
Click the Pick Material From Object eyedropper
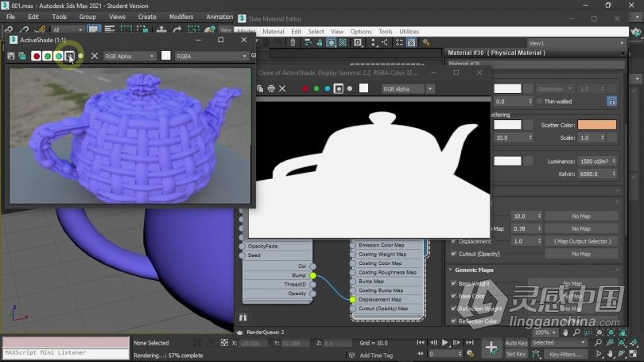pyautogui.click(x=426, y=43)
